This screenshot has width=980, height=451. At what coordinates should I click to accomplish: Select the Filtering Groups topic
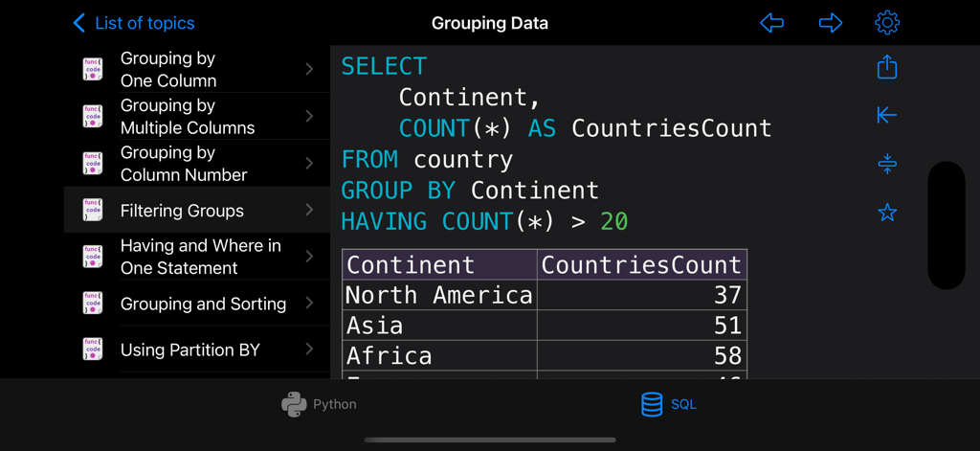tap(197, 210)
